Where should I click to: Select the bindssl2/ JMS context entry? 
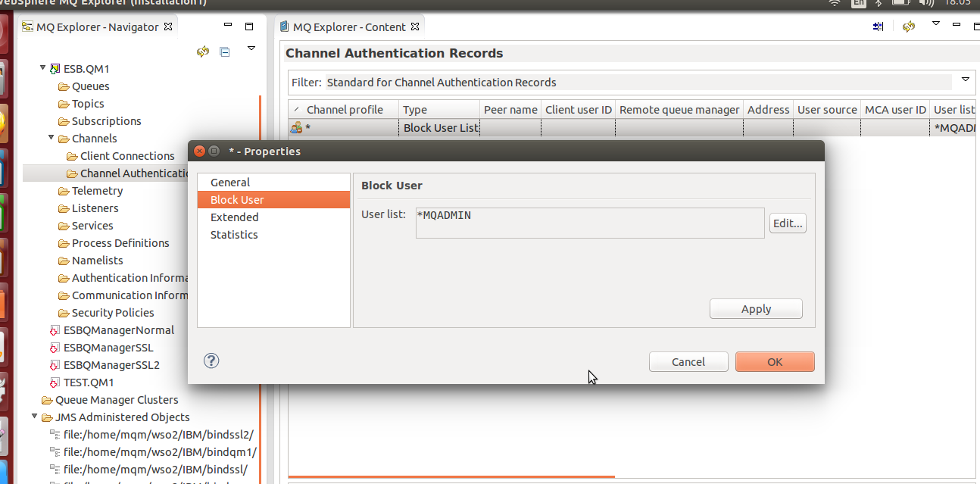coord(158,435)
